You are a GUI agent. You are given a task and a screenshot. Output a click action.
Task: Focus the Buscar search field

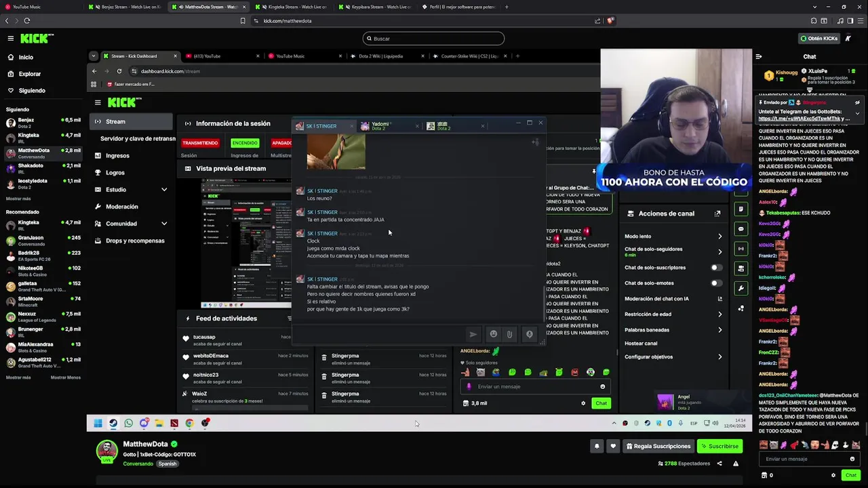coord(433,39)
